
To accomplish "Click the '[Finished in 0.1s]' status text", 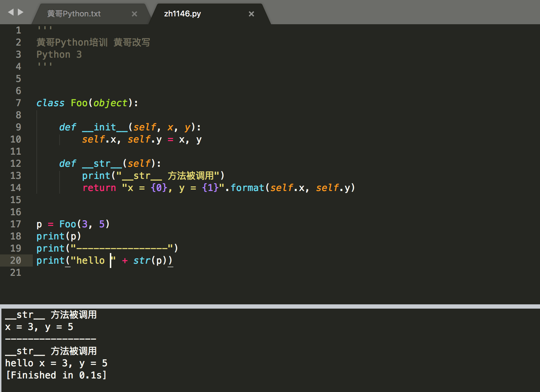I will (56, 375).
